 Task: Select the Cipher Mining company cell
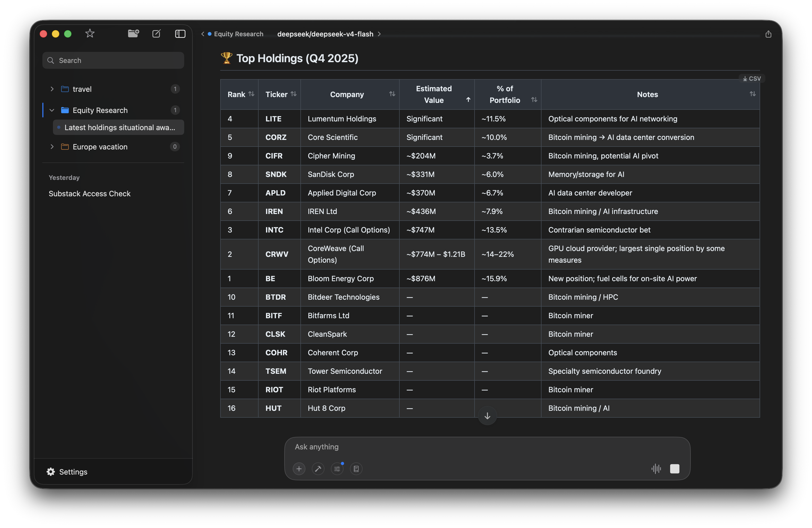(350, 156)
